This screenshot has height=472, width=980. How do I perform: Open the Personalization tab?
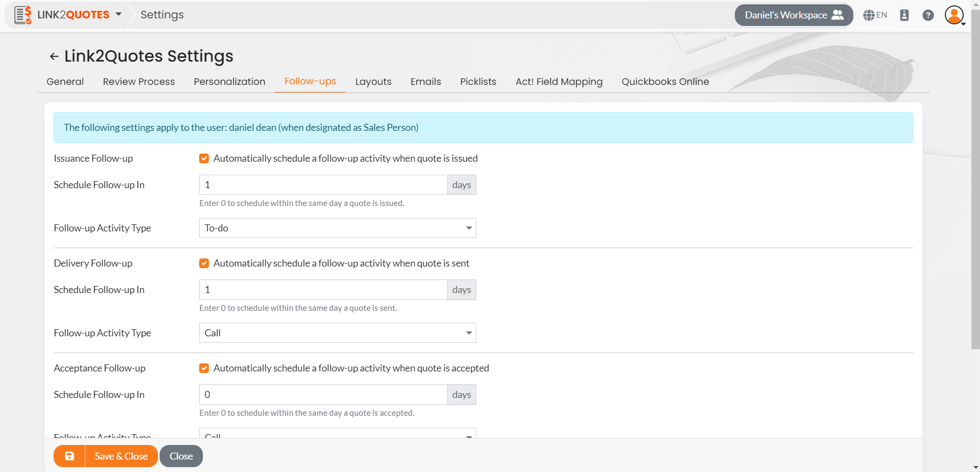pos(229,82)
